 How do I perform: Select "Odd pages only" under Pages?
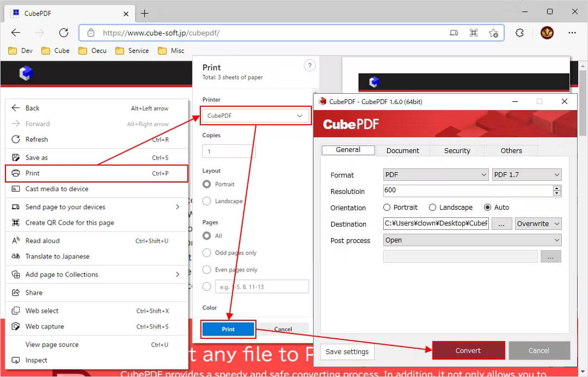coord(207,252)
